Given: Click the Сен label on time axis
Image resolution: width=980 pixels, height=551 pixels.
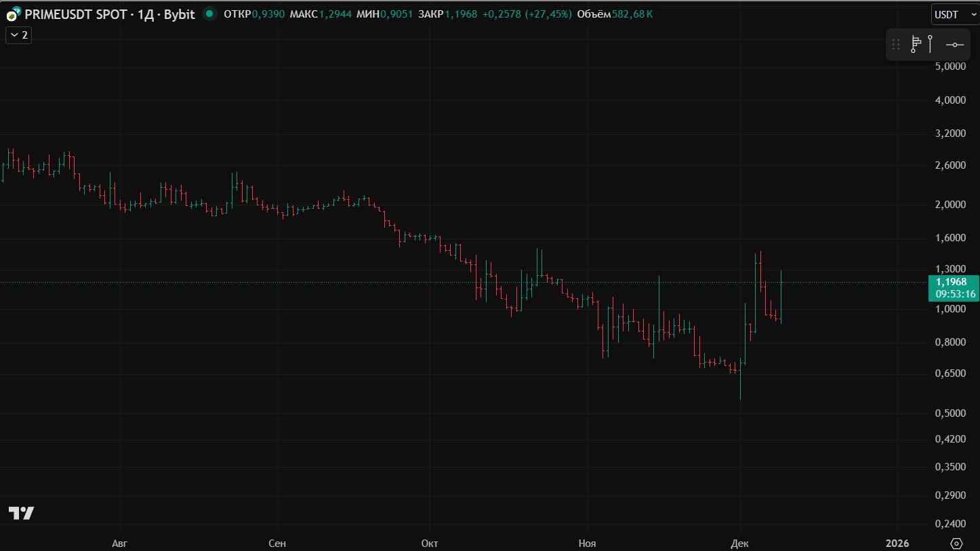Looking at the screenshot, I should click(277, 543).
